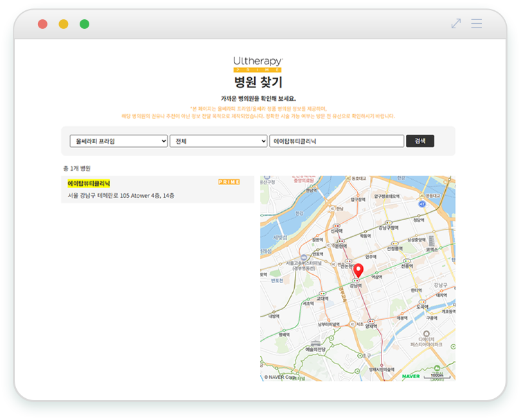This screenshot has width=521, height=420.
Task: Click the Ultherapy PRIME logo
Action: 257,64
